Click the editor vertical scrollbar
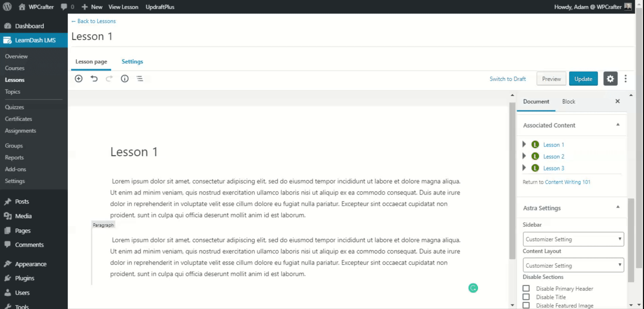The height and width of the screenshot is (309, 644). click(512, 180)
